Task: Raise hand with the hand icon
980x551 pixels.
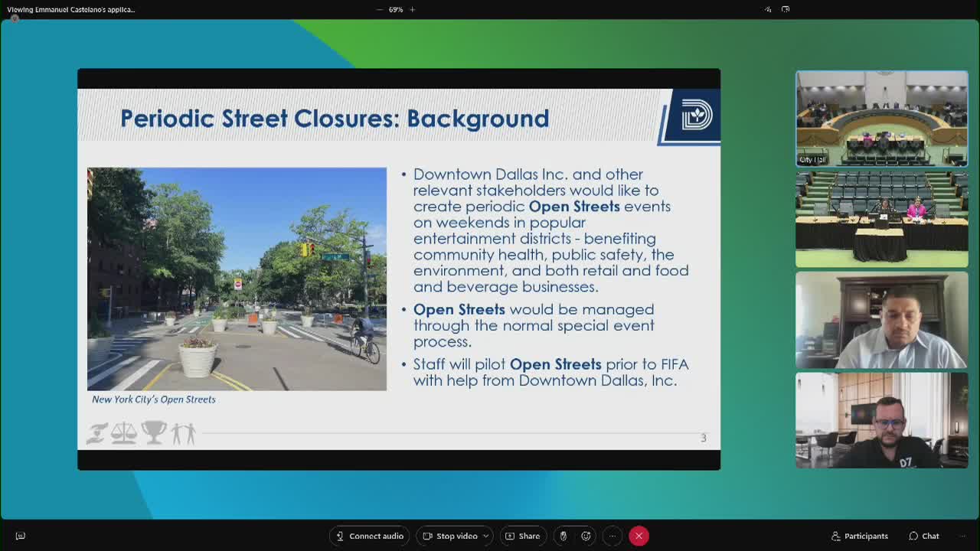Action: pos(563,536)
